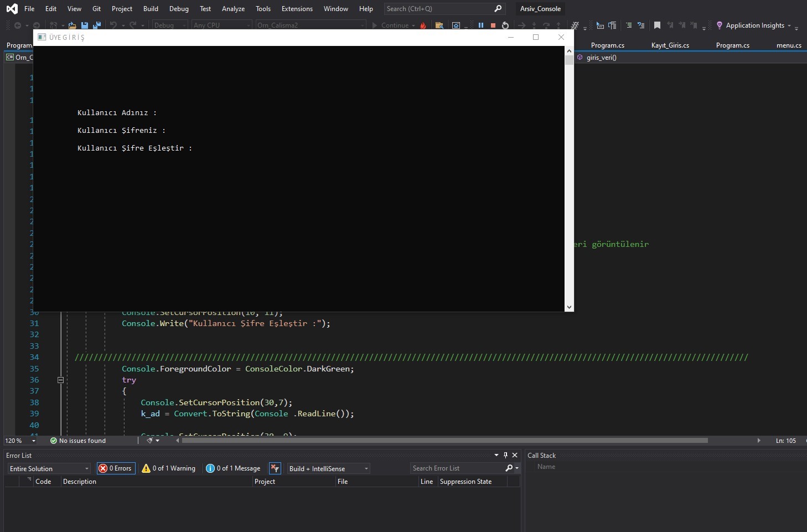Collapse the try block at line 36
The image size is (807, 532).
point(60,380)
